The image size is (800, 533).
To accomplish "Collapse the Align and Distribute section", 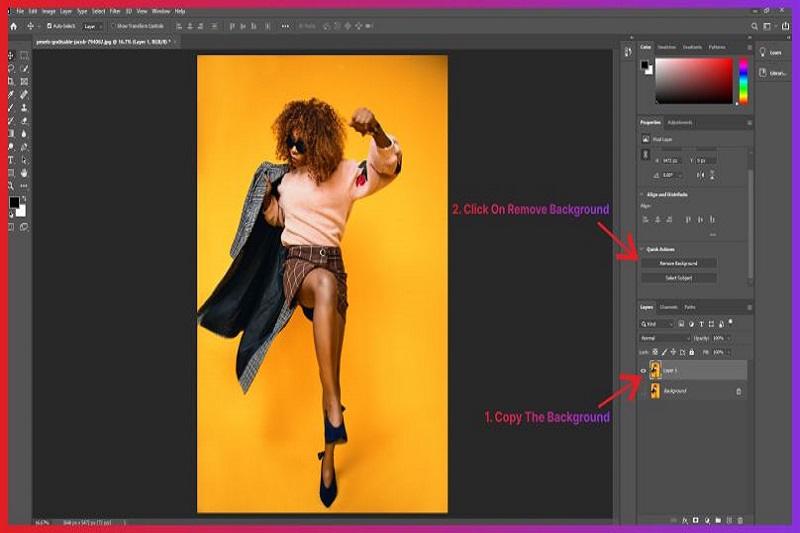I will pyautogui.click(x=642, y=194).
